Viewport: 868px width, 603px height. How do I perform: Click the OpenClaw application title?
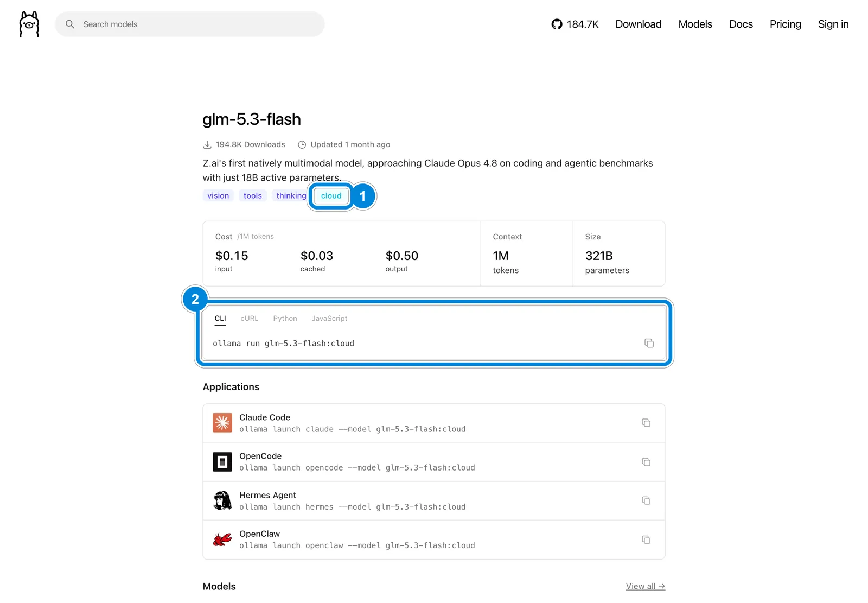coord(260,534)
